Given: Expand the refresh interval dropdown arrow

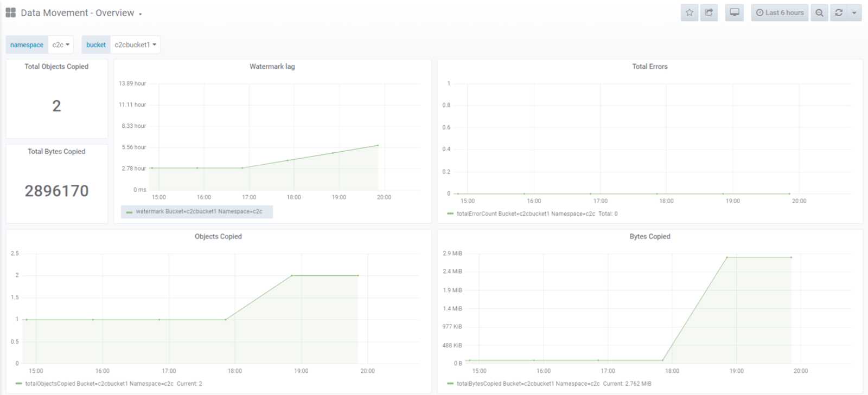Looking at the screenshot, I should click(x=854, y=12).
